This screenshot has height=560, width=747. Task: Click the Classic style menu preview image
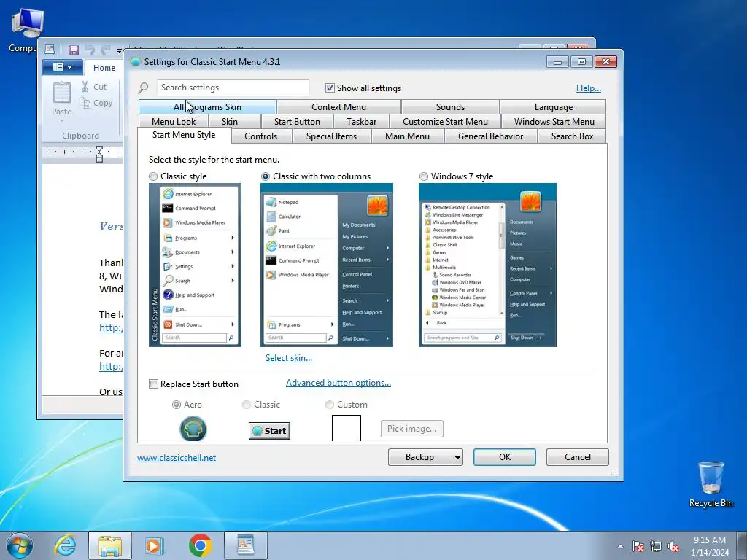tap(195, 265)
